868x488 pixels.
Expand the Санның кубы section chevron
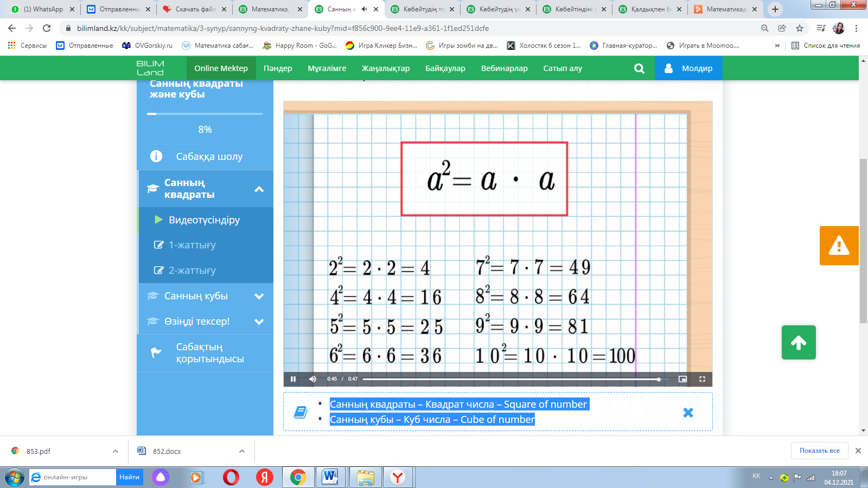click(x=259, y=296)
